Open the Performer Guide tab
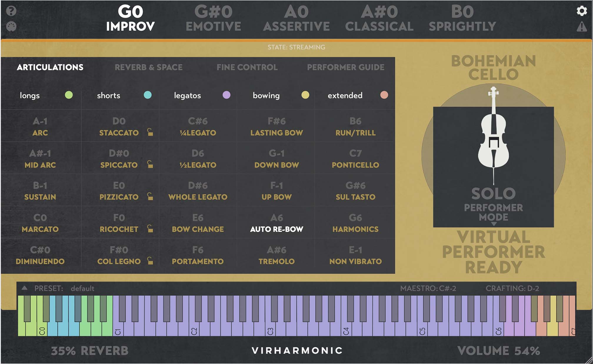 pos(346,67)
